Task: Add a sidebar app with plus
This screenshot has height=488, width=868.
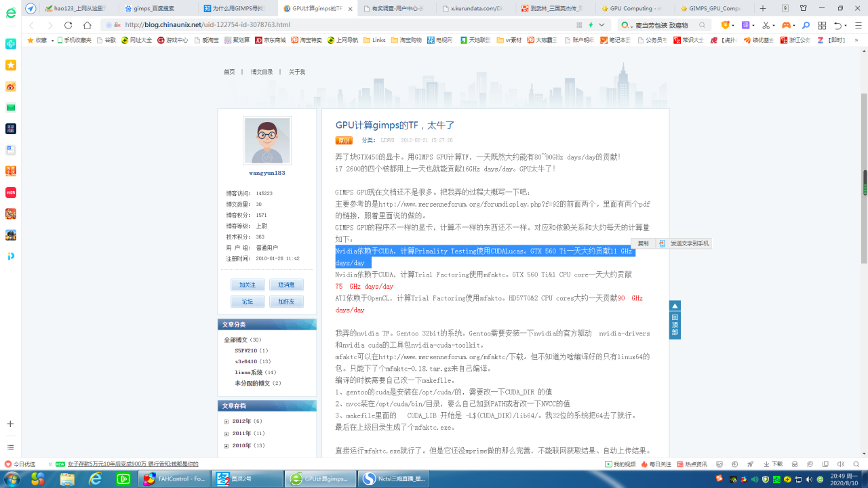Action: 10,424
